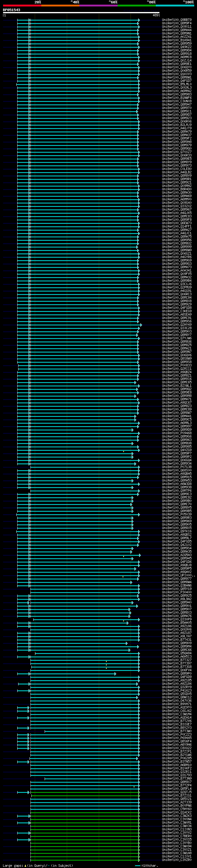197x868 pixels.
Task: Select hit label UniRef100_Q4FGD7
Action: [x=177, y=81]
